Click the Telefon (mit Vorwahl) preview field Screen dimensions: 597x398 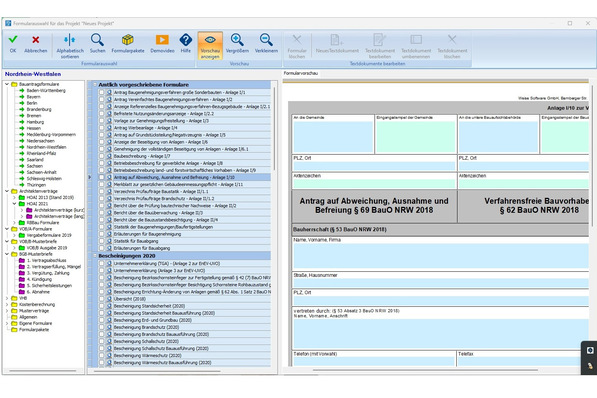pyautogui.click(x=374, y=361)
